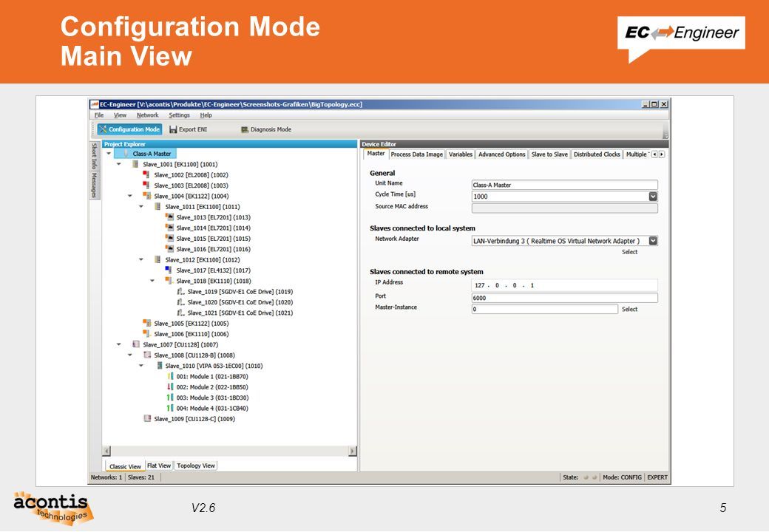769x532 pixels.
Task: Click the icon of Slave_1012 [EK1100]
Action: pos(157,259)
